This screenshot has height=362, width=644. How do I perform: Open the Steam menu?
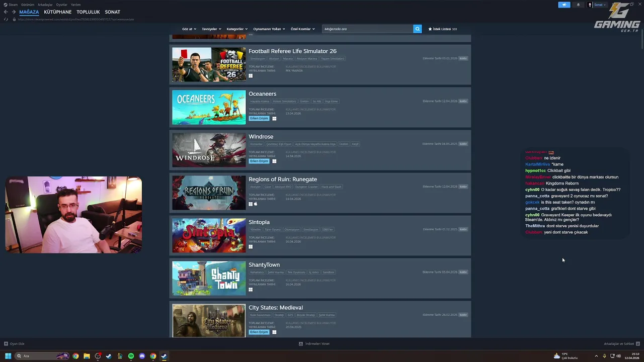tap(13, 5)
